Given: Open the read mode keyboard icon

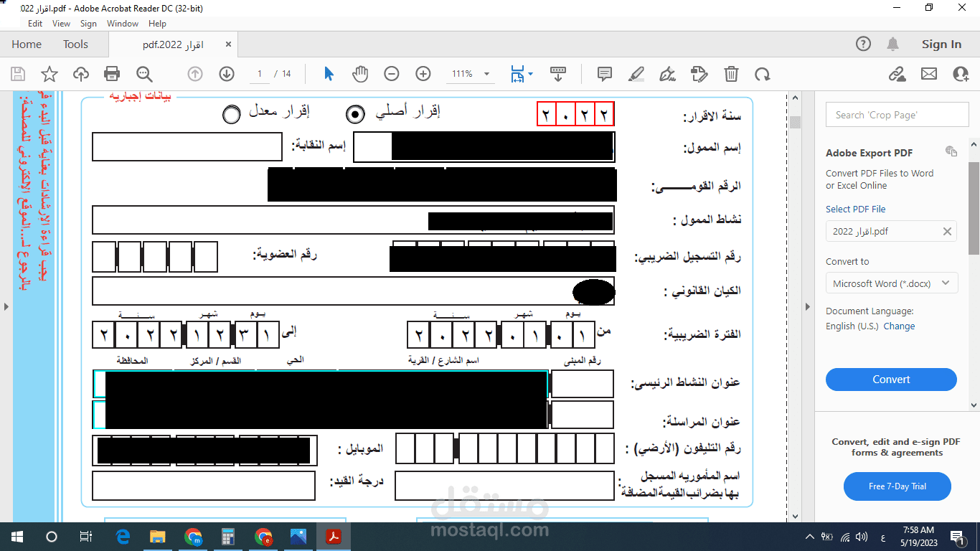Looking at the screenshot, I should pyautogui.click(x=558, y=74).
